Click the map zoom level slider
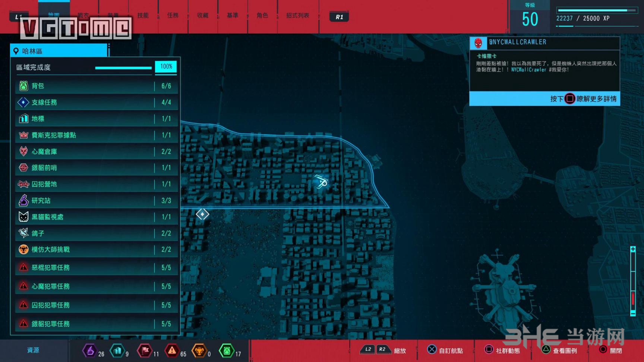The image size is (644, 362). tap(633, 281)
